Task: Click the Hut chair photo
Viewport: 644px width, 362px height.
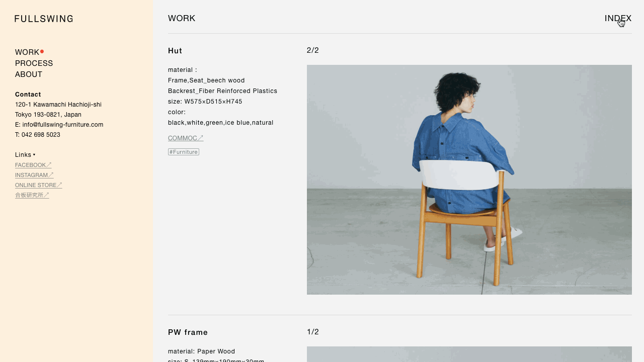Action: tap(469, 179)
